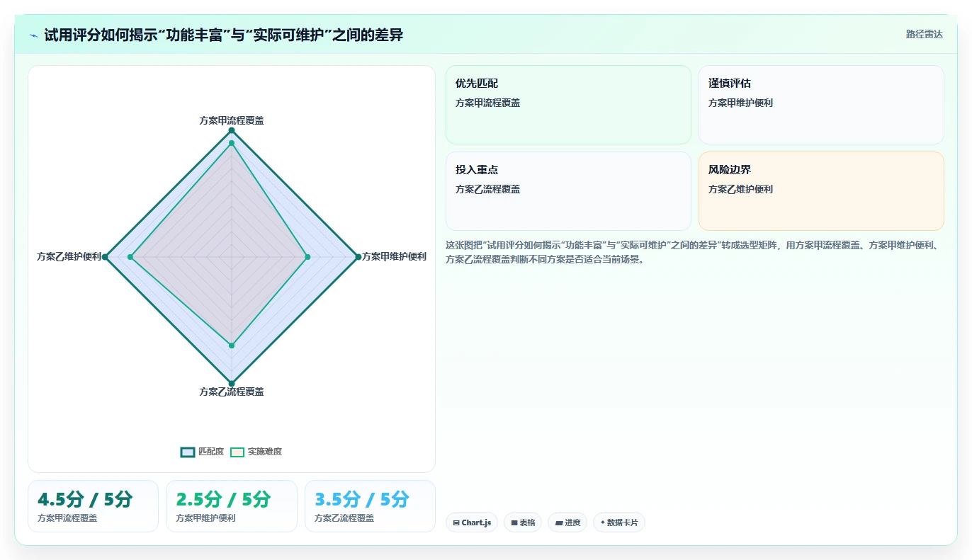Click inner 实施难度 point on 方案乙维护便利 axis
972x560 pixels.
130,257
